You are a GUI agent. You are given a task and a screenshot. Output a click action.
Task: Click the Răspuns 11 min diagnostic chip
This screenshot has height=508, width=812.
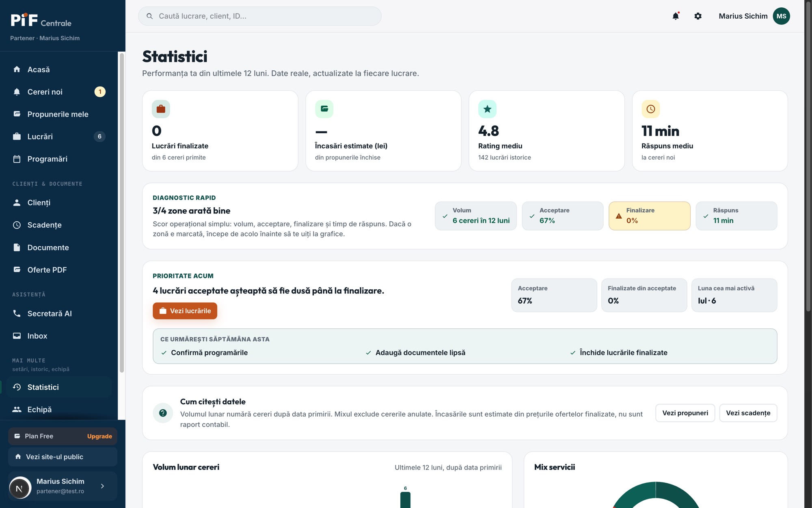click(736, 216)
